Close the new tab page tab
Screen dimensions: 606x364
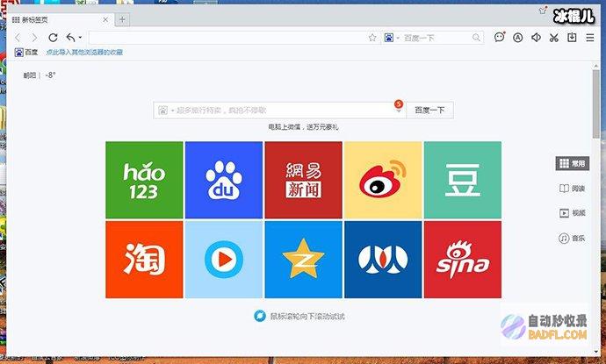click(105, 19)
